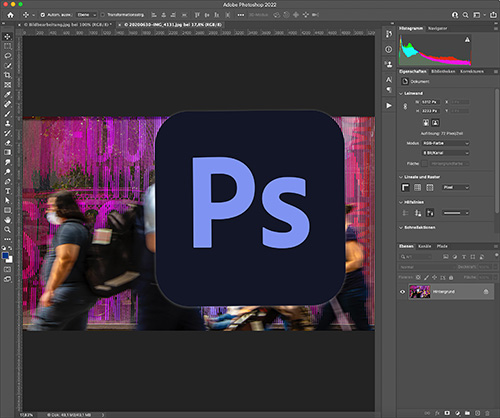500x418 pixels.
Task: Open the Ebenen panel hamburger menu
Action: (x=496, y=246)
